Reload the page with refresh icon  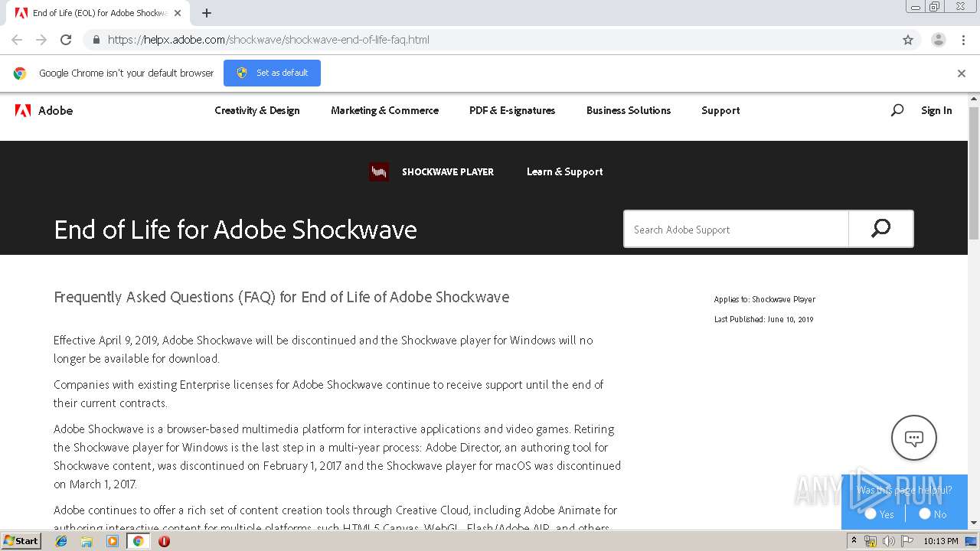click(66, 40)
